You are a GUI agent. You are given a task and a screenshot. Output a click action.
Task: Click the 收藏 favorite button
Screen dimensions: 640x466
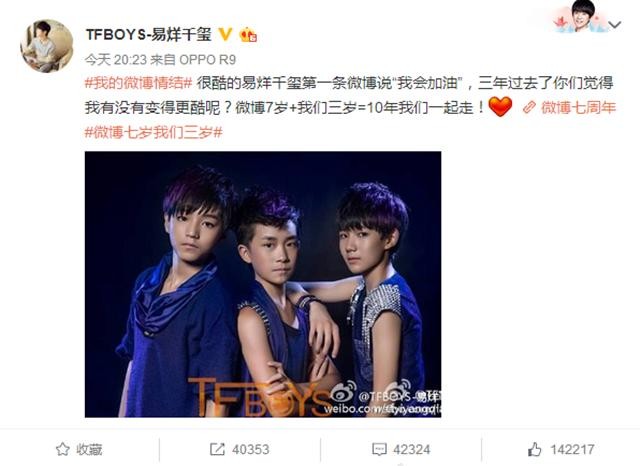click(x=79, y=449)
